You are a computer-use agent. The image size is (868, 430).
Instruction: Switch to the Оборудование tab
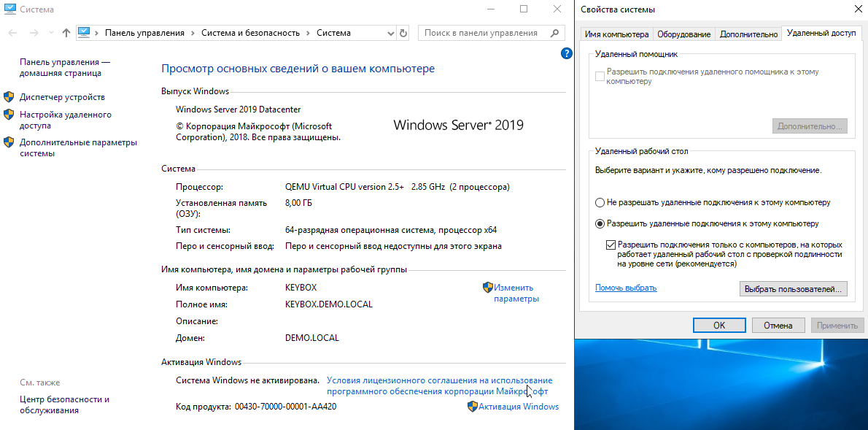(683, 34)
